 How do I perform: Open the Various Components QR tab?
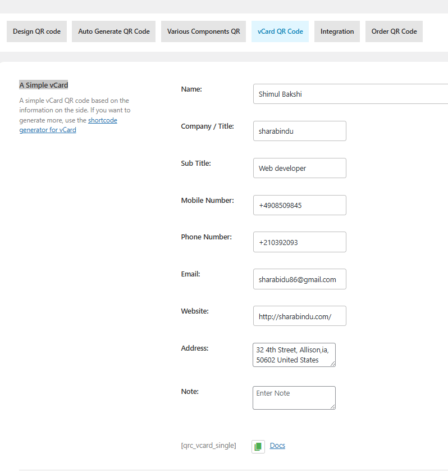pos(203,31)
